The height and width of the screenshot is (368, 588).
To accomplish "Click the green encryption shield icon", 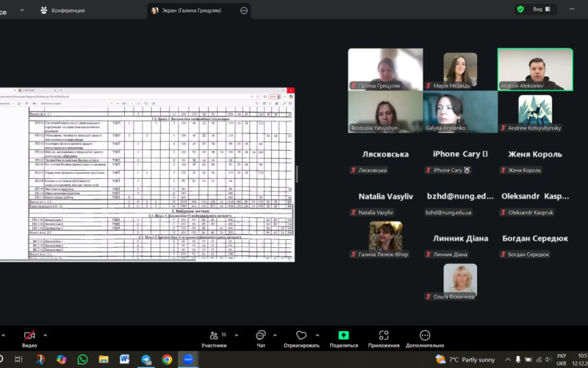I will [x=520, y=10].
